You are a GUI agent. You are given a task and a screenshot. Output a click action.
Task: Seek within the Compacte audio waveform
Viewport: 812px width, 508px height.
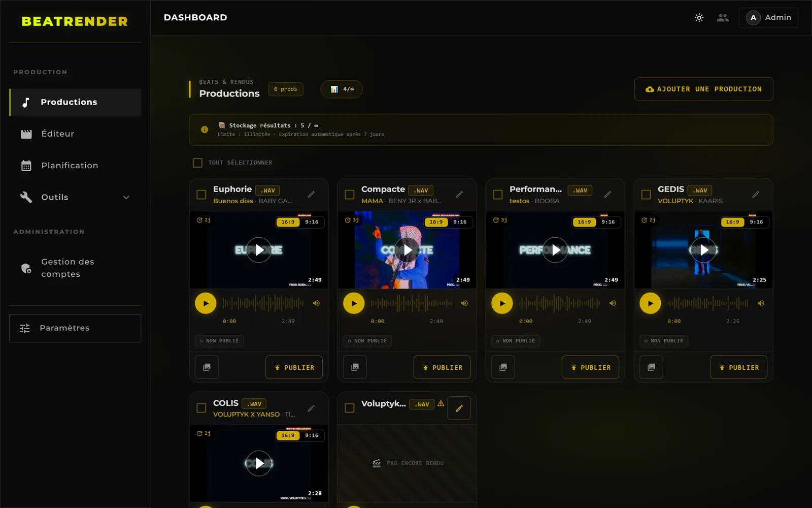tap(412, 303)
